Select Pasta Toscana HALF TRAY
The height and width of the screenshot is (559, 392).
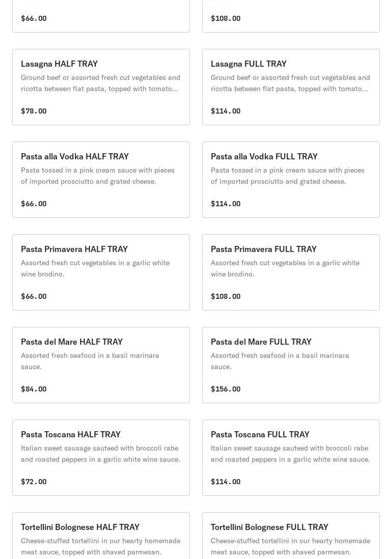pos(71,434)
